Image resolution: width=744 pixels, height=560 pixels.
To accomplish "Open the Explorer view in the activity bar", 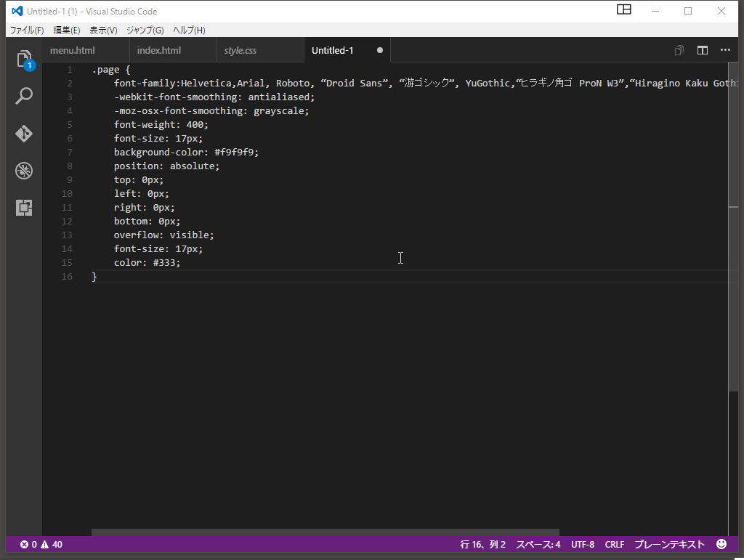I will (x=24, y=60).
